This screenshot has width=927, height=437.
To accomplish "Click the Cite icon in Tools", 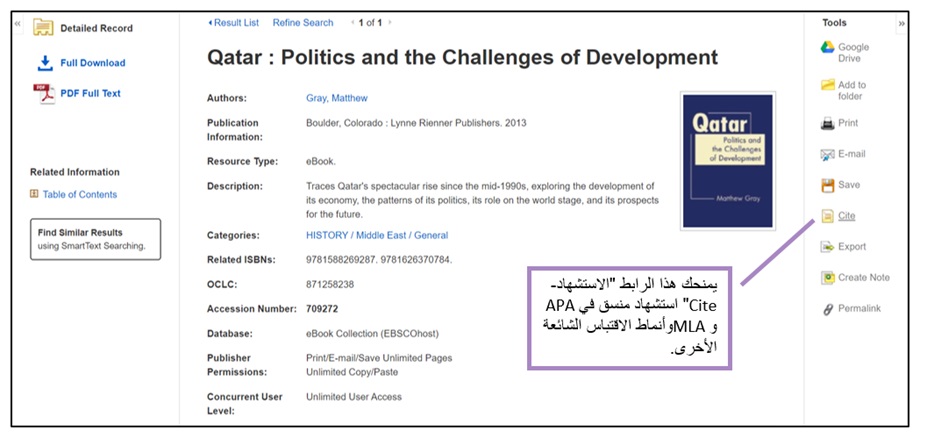I will click(827, 216).
